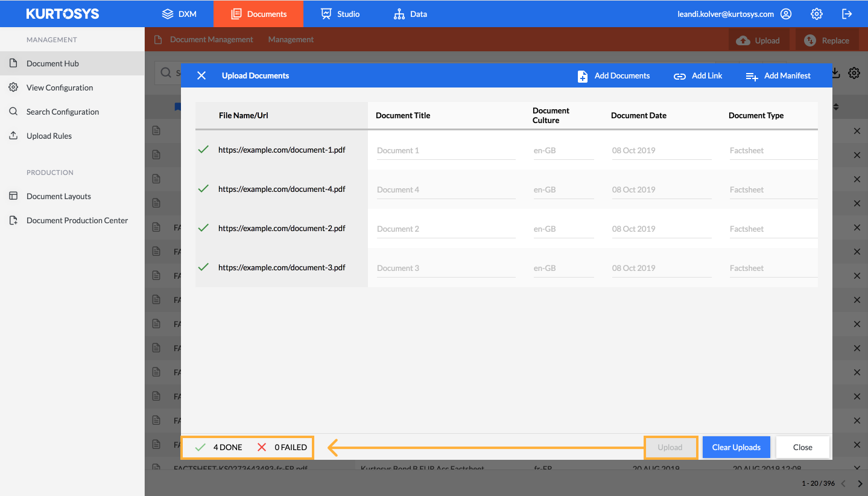
Task: Click the https://example.com/document-3.pdf file name
Action: [282, 267]
